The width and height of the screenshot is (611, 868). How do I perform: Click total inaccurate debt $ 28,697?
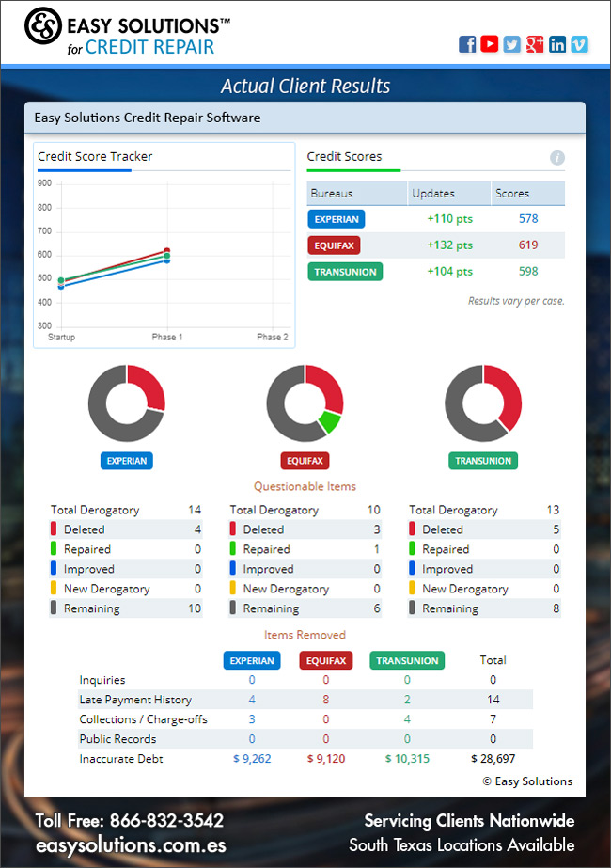(x=493, y=759)
